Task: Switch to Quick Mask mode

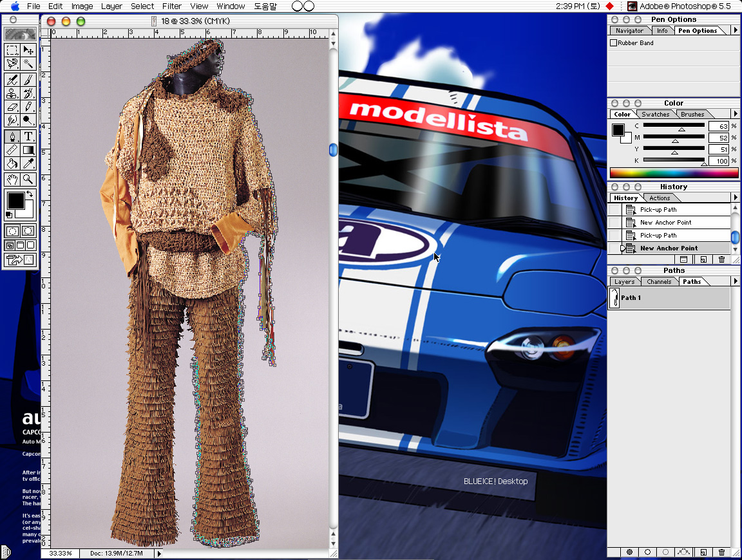Action: click(28, 230)
